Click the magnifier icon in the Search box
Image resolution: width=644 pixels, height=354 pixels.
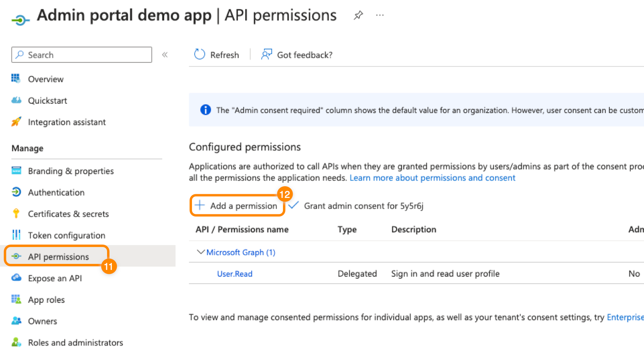coord(19,55)
